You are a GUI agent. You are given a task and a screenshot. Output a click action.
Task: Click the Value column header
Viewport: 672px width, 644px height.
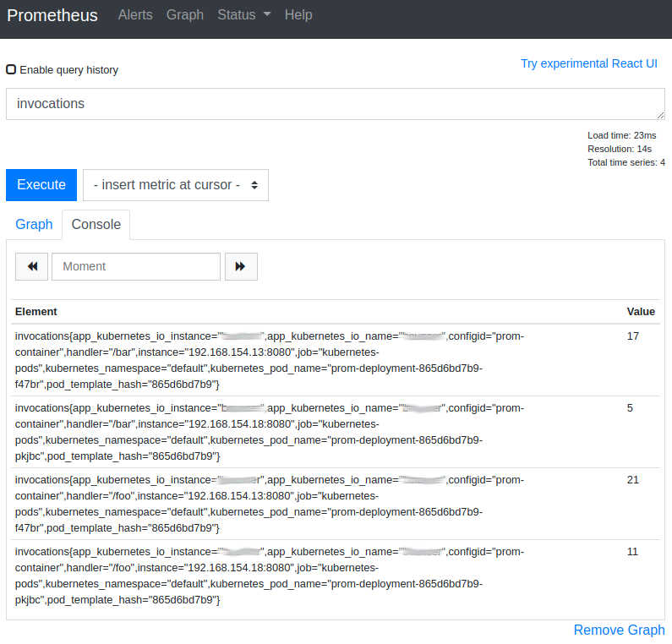coord(641,312)
